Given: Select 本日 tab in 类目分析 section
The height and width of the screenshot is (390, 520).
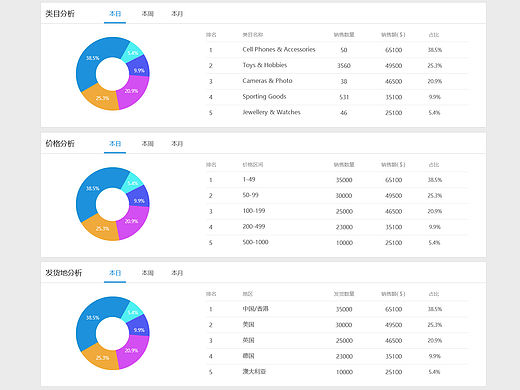Looking at the screenshot, I should pyautogui.click(x=115, y=14).
